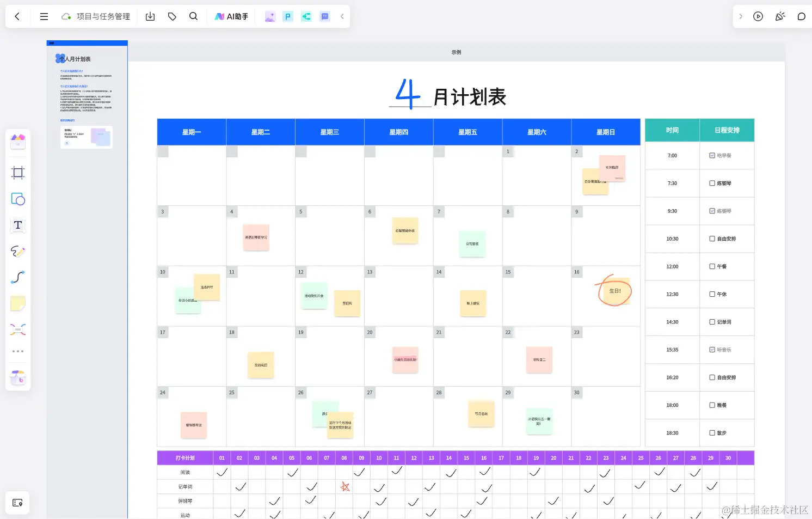Open the more tools ellipsis menu

pyautogui.click(x=18, y=351)
